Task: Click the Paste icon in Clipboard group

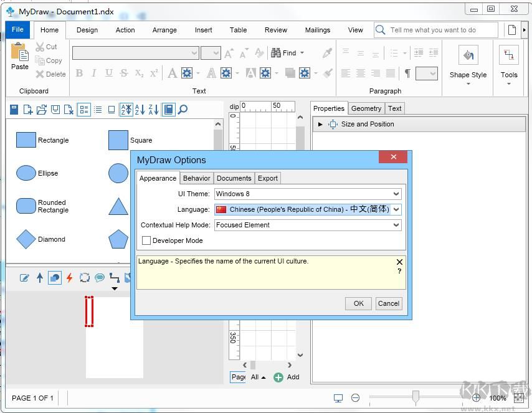Action: click(19, 52)
